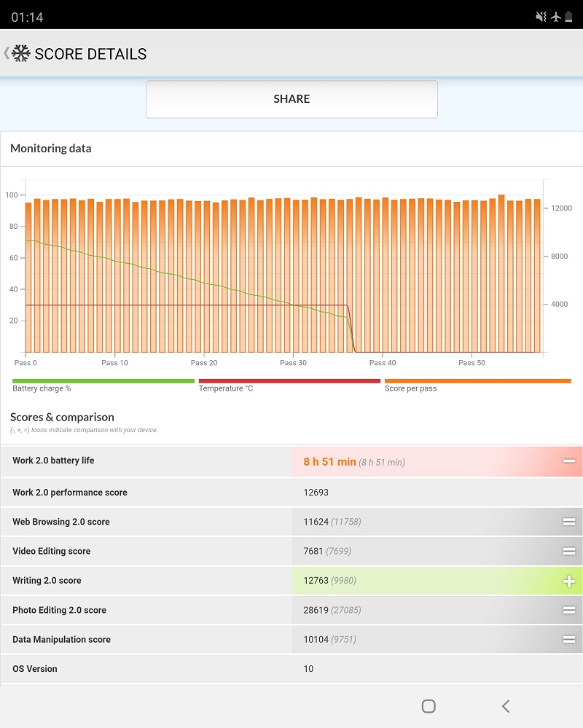Click the tallest orange bar in the chart

coord(501,273)
